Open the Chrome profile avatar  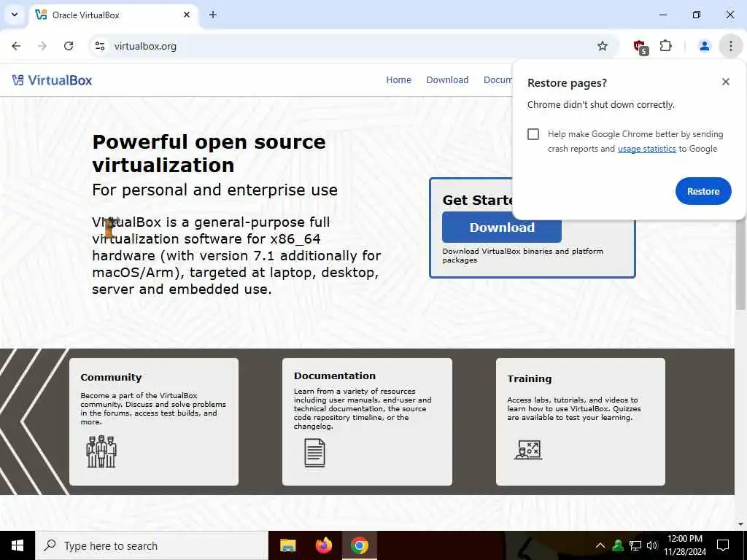tap(705, 46)
